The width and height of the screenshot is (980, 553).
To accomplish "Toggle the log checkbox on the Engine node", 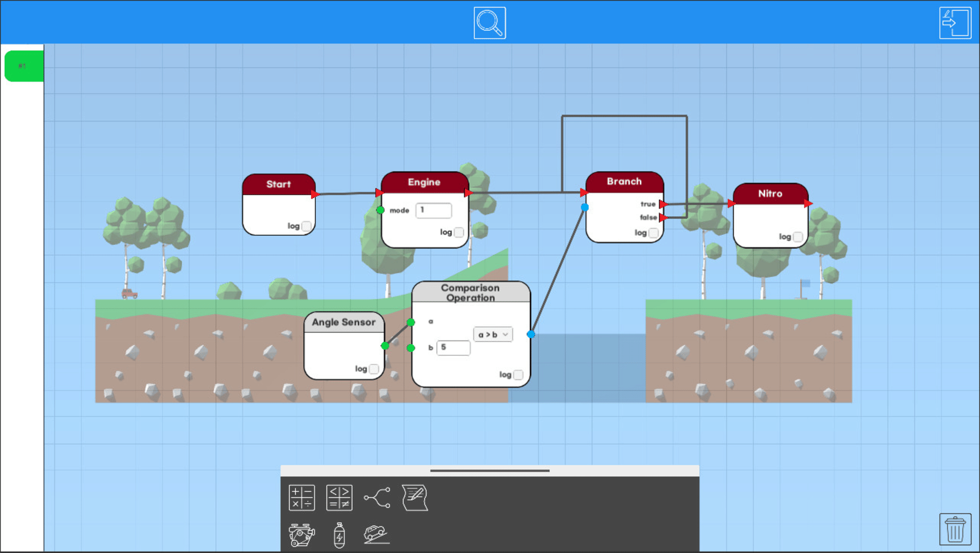I will [459, 232].
